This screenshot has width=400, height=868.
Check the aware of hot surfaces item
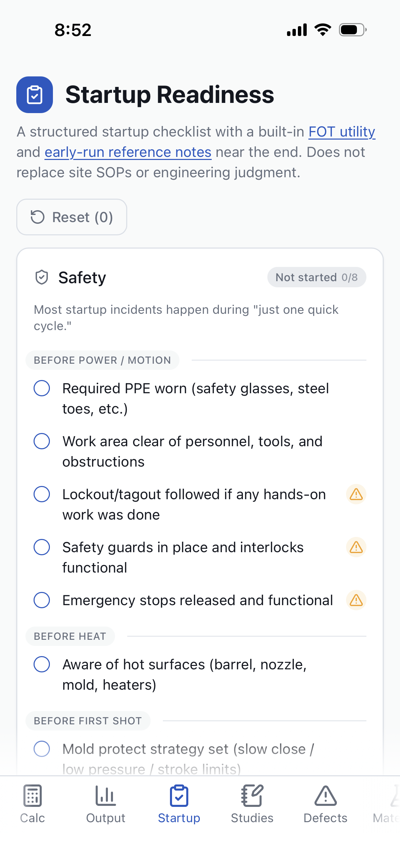(x=42, y=665)
